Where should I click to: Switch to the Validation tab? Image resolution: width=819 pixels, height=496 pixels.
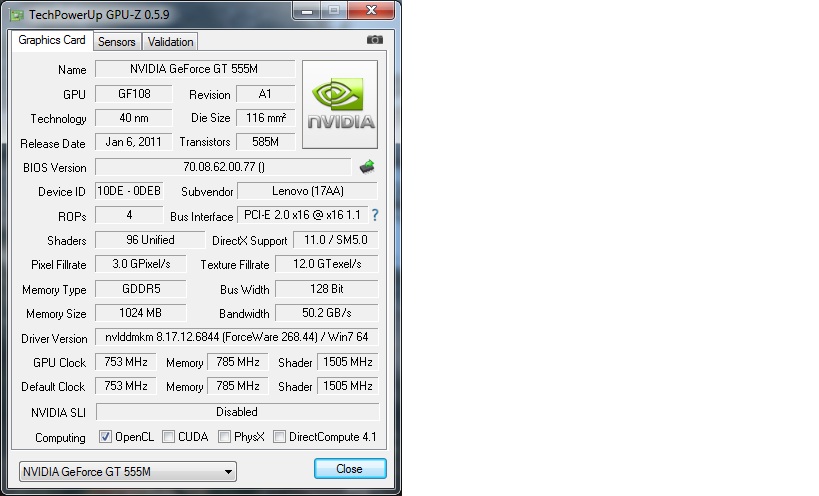pyautogui.click(x=170, y=42)
